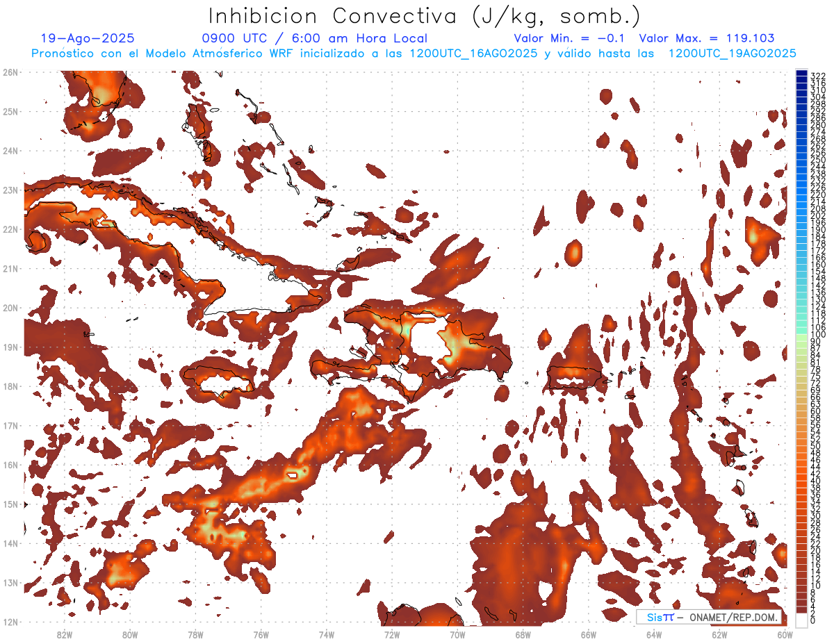Click the colorbar value label '322'
The width and height of the screenshot is (834, 644).
point(817,76)
